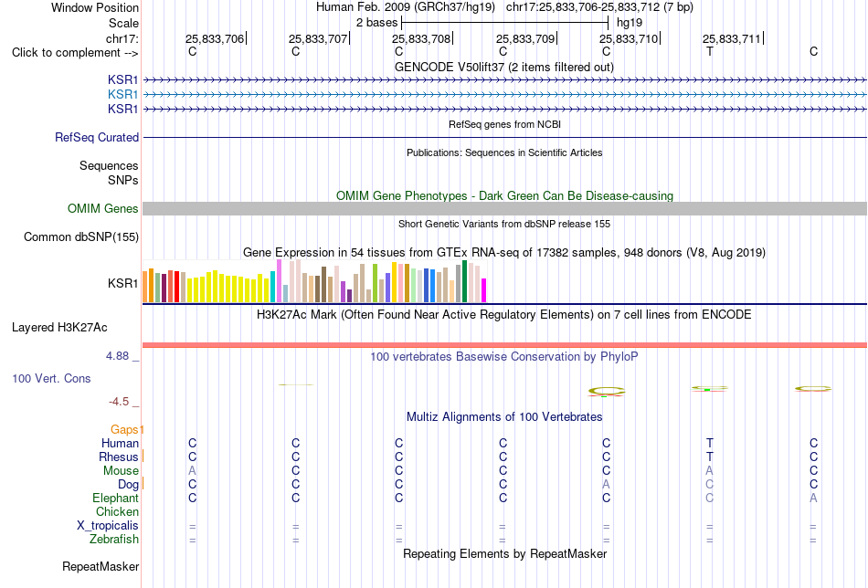Click the hg19 label beside the scale bar
This screenshot has height=588, width=868.
point(630,23)
